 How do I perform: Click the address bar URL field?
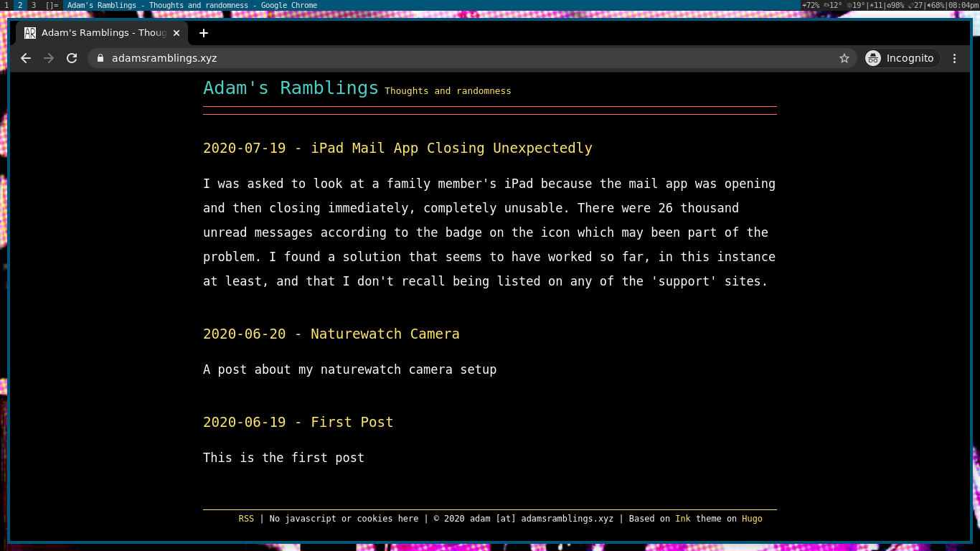430,58
